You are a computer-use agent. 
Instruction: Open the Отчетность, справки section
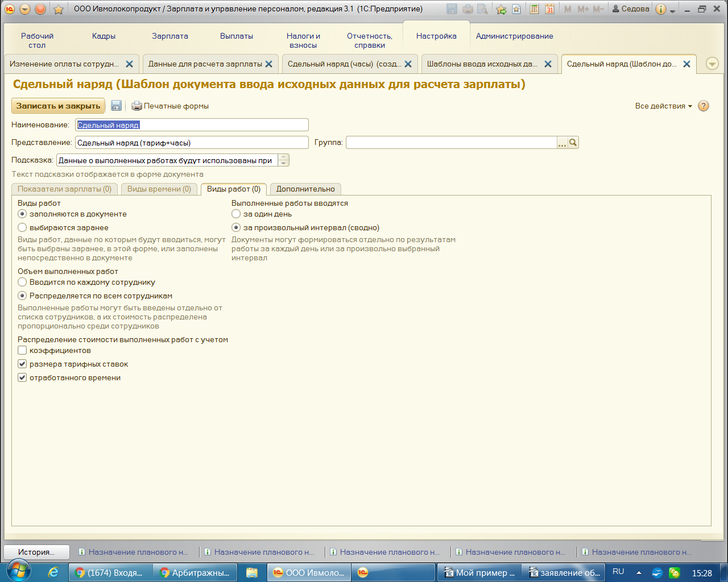[370, 40]
